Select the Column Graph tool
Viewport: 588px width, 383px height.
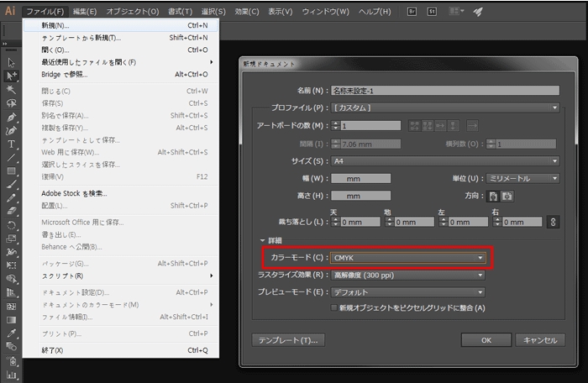[x=11, y=375]
